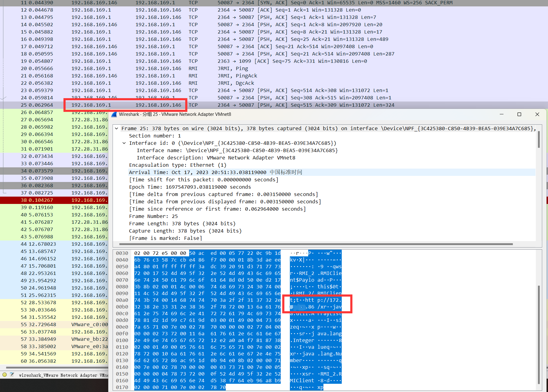The height and width of the screenshot is (392, 548).
Task: Select Encapsulation type: Ethernet line
Action: point(178,165)
